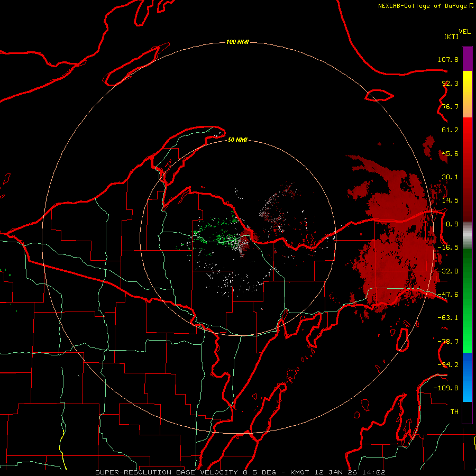The image size is (476, 476).
Task: Click the [KT] units label
Action: coord(452,36)
